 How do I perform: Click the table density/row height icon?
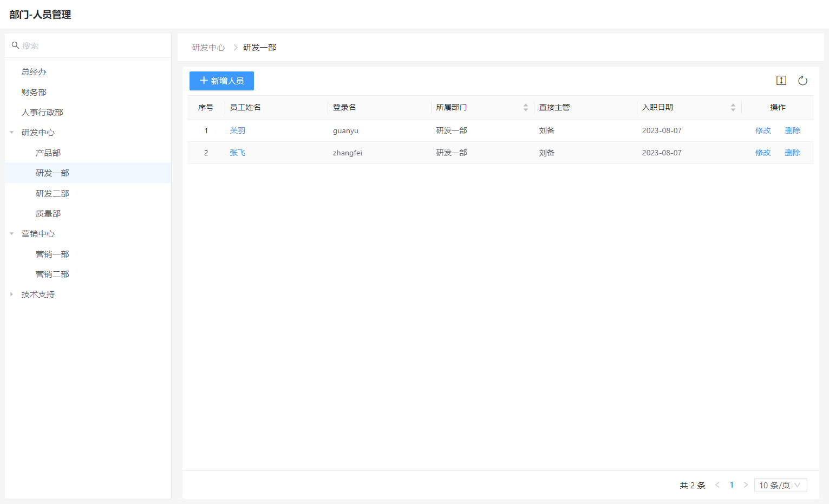click(x=781, y=81)
